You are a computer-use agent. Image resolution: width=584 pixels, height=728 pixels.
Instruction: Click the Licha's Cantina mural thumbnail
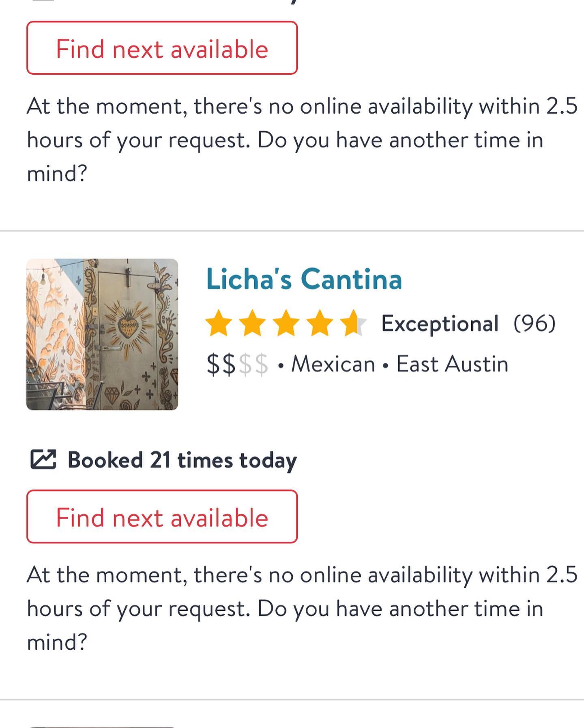[102, 334]
